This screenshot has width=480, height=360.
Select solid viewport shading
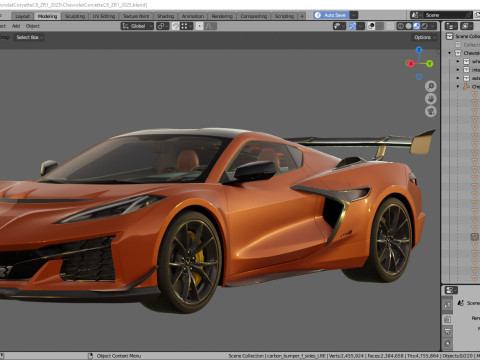coord(408,26)
